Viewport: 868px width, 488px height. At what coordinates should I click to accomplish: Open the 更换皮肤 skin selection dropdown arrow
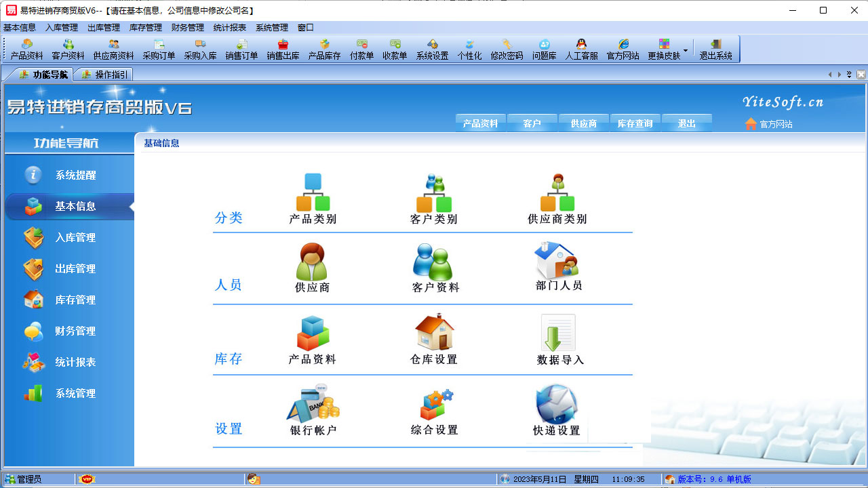pos(686,49)
